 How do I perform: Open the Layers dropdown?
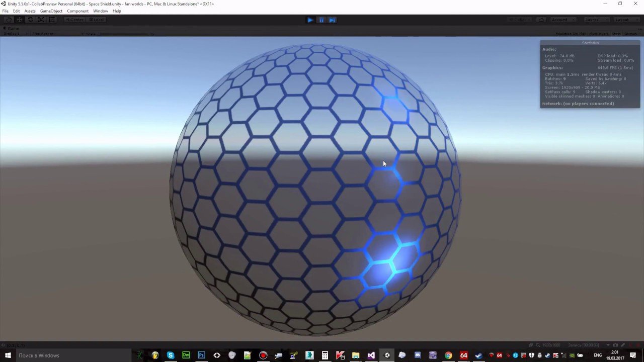pyautogui.click(x=596, y=20)
